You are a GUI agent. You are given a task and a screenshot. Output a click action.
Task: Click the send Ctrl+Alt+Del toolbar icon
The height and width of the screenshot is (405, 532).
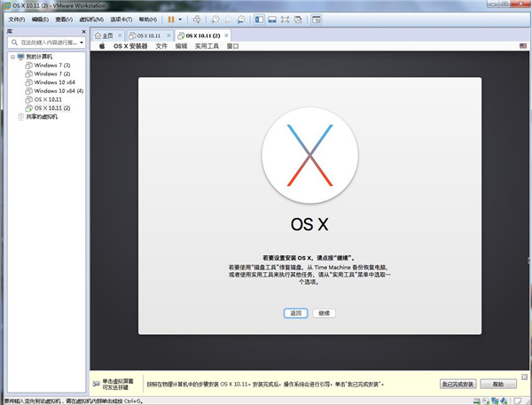(197, 19)
